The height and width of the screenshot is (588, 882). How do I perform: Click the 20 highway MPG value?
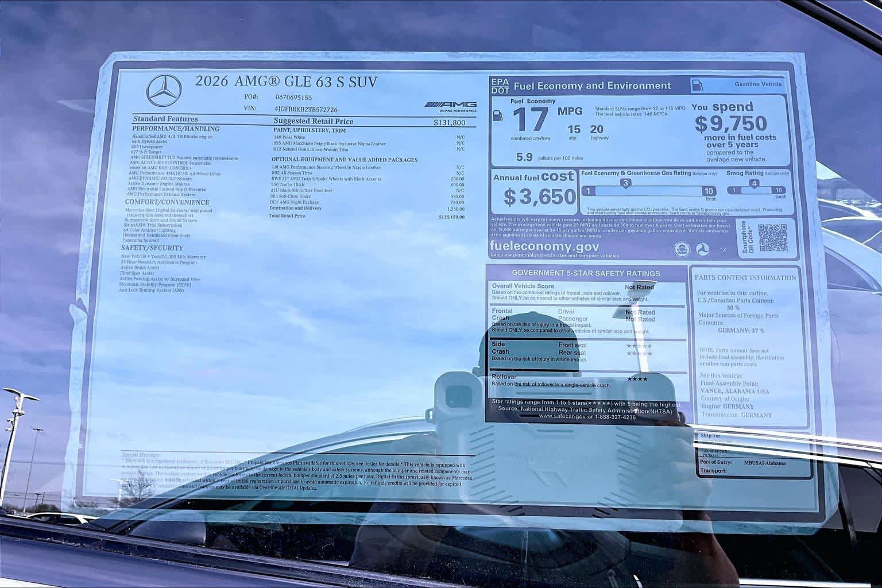(597, 129)
